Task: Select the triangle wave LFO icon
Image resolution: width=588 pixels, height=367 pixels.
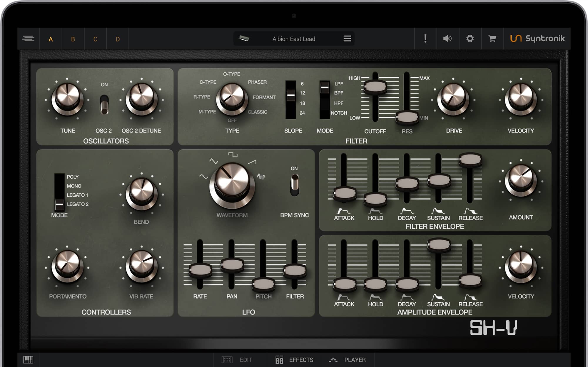Action: 213,161
